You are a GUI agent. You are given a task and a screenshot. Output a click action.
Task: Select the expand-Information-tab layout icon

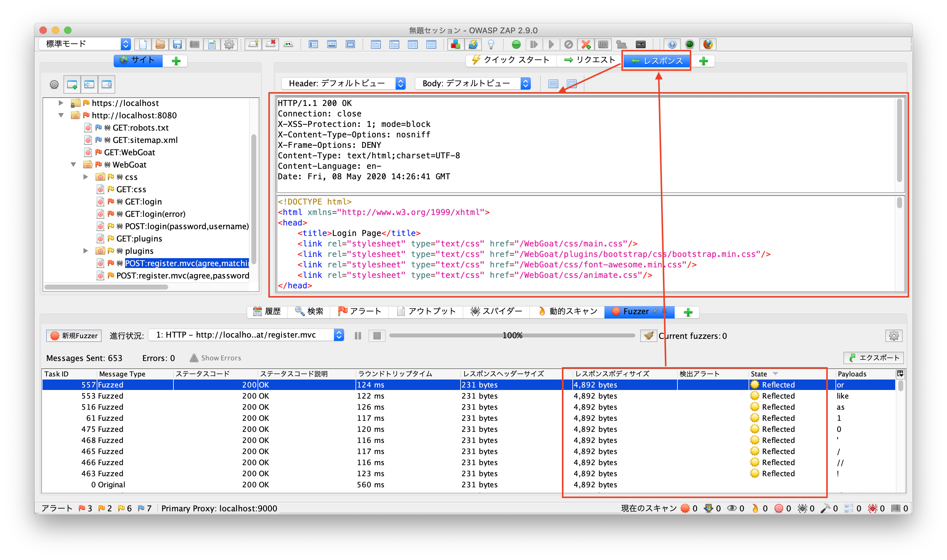pos(332,45)
